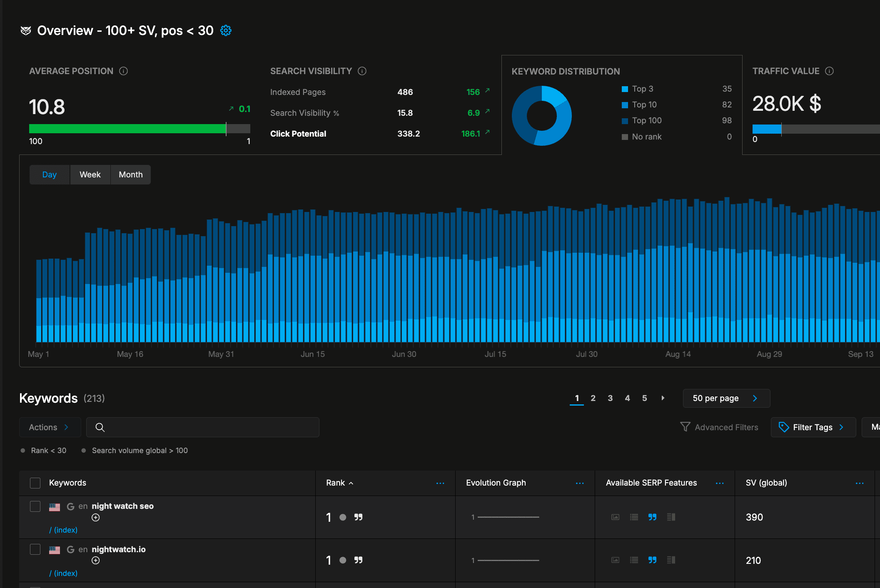Go to keywords page 2
The width and height of the screenshot is (880, 588).
tap(593, 398)
